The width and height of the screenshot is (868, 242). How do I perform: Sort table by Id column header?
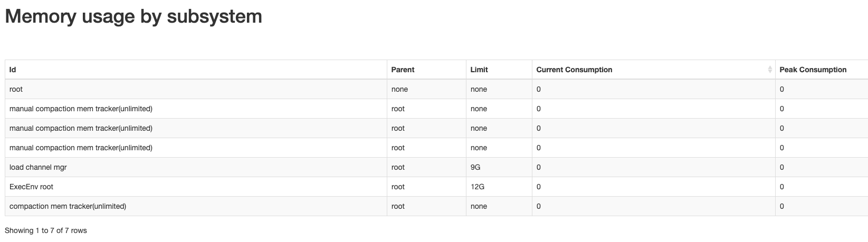click(196, 70)
